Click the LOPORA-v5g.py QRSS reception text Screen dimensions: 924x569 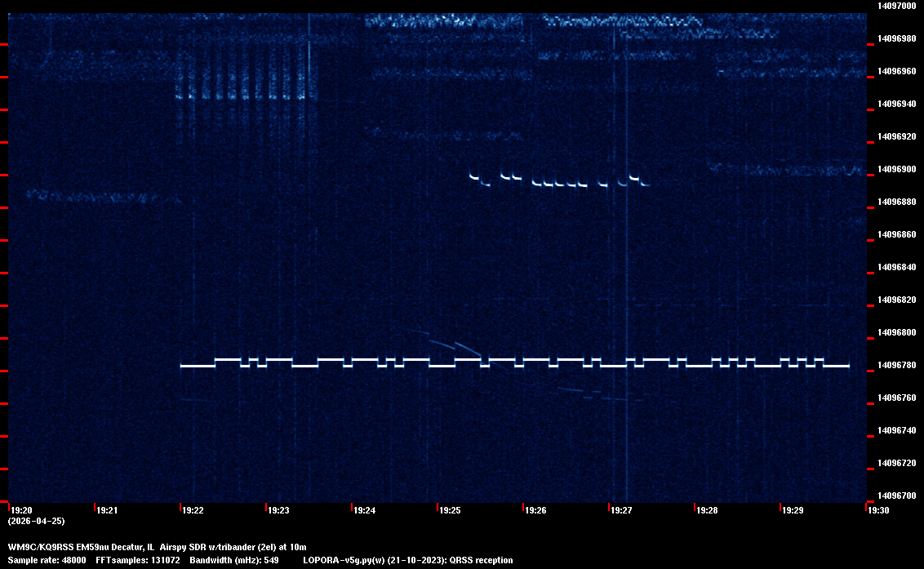pyautogui.click(x=407, y=560)
